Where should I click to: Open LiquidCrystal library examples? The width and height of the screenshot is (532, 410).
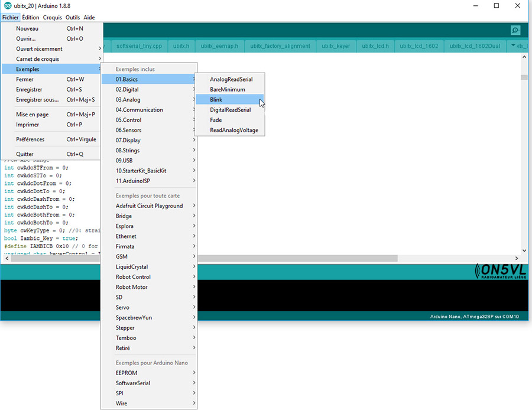click(148, 267)
